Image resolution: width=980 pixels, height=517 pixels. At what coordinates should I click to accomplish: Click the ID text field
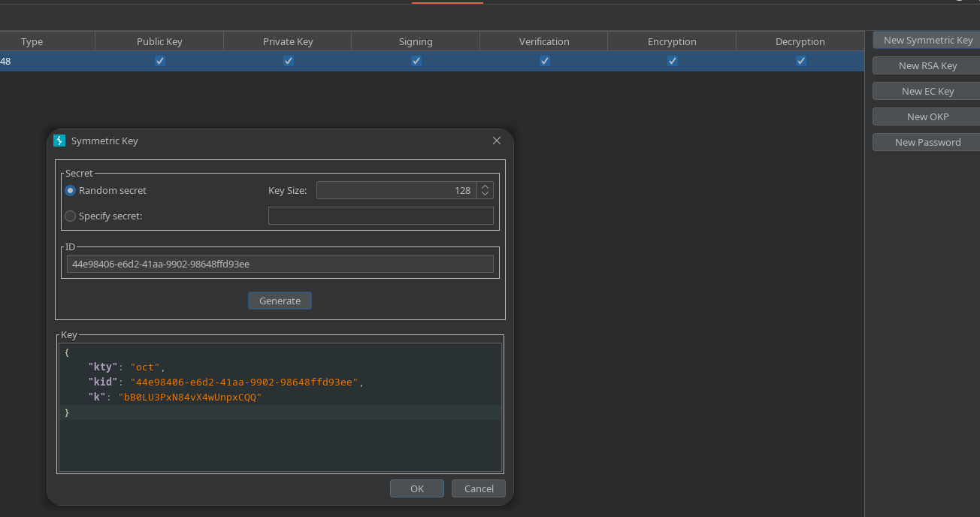click(280, 264)
